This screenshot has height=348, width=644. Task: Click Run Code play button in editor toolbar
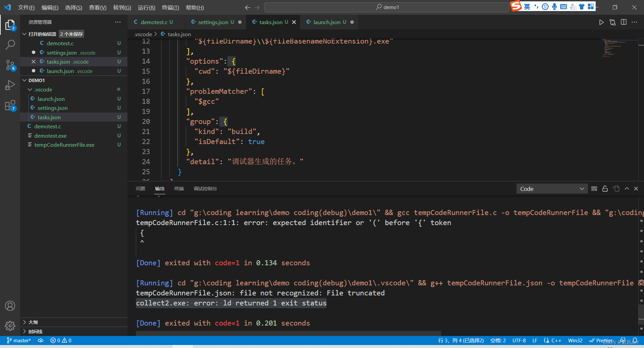coord(601,22)
